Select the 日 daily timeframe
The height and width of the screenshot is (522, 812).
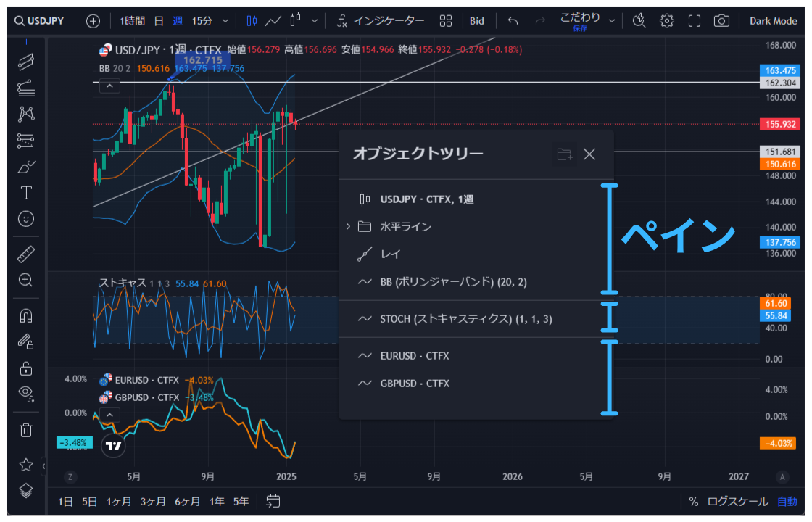point(159,21)
